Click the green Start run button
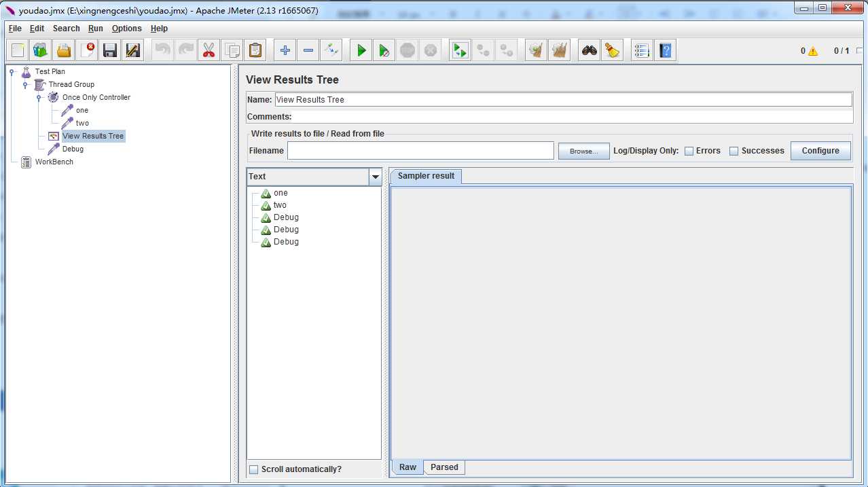The height and width of the screenshot is (487, 868). click(361, 50)
